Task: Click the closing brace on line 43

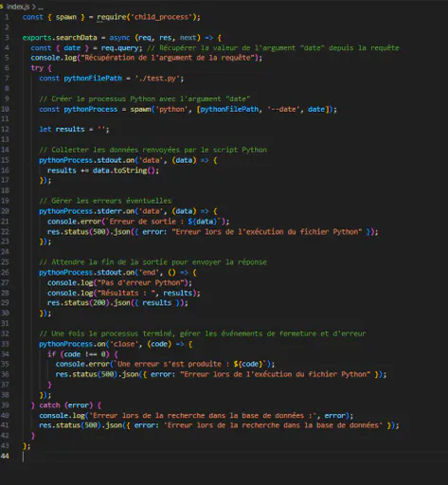Action: (26, 446)
